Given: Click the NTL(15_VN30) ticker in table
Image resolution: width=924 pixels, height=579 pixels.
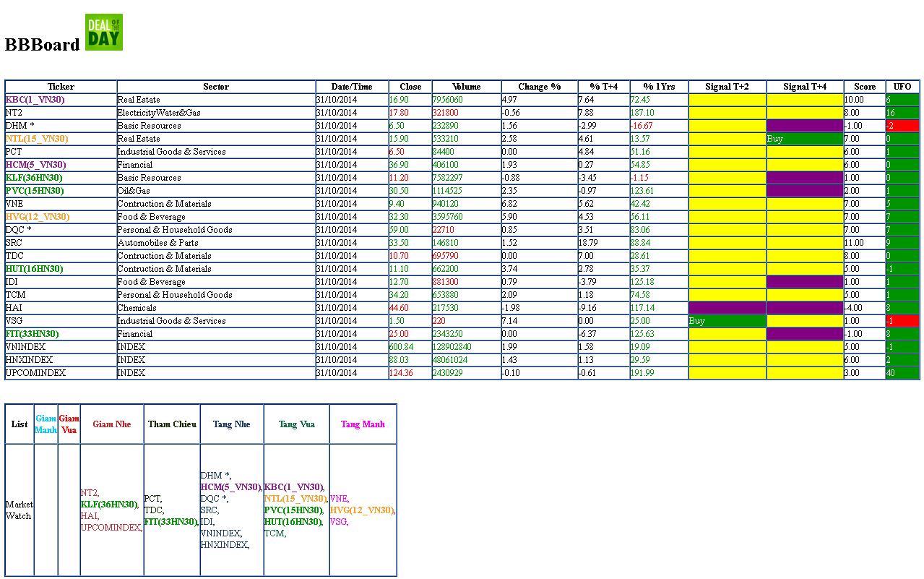Looking at the screenshot, I should pos(37,139).
